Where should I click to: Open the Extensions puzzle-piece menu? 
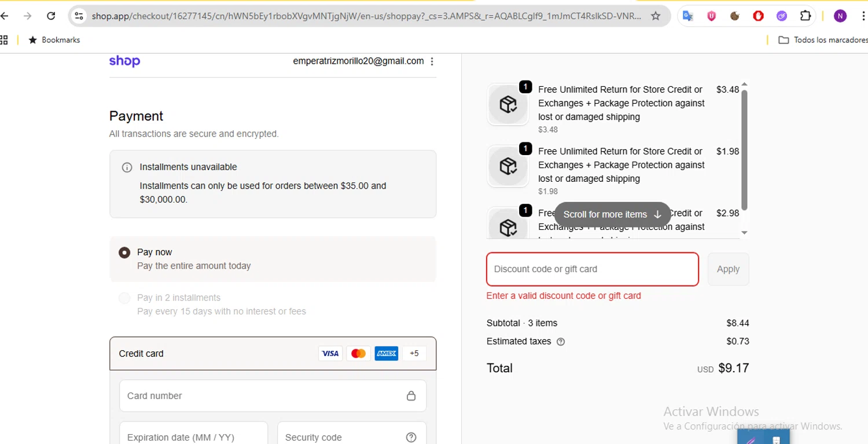(x=805, y=16)
